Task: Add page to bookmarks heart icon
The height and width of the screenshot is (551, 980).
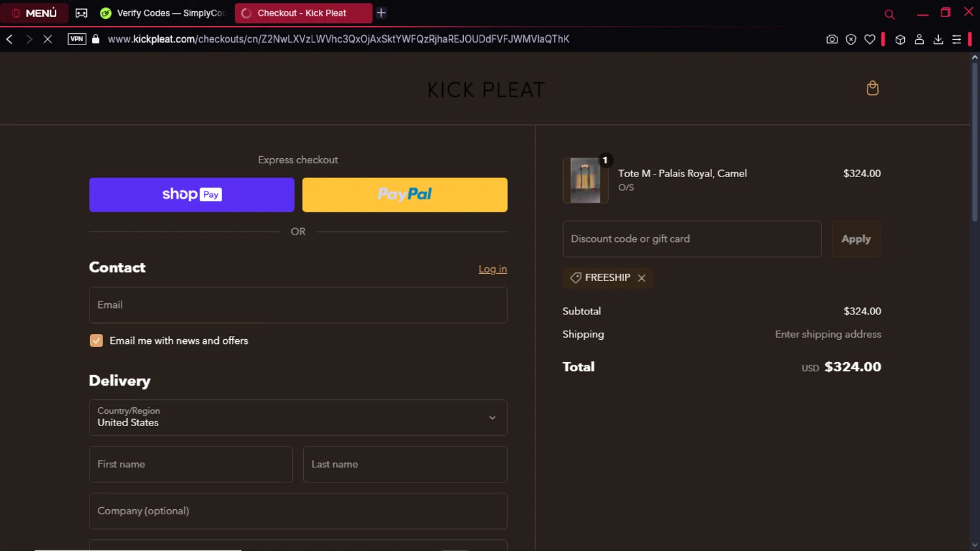Action: [870, 40]
